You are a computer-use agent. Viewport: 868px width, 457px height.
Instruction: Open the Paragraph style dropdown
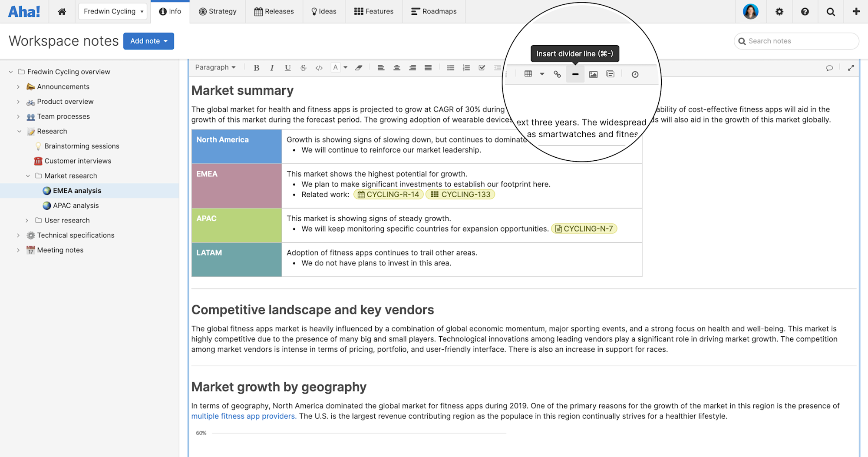pyautogui.click(x=215, y=67)
